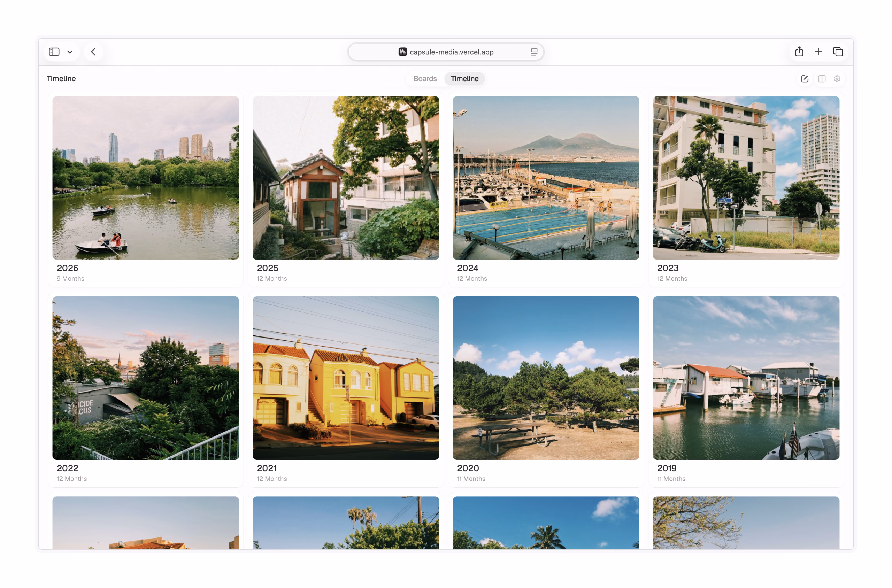Open the 2023 apartment building thumbnail

[746, 178]
